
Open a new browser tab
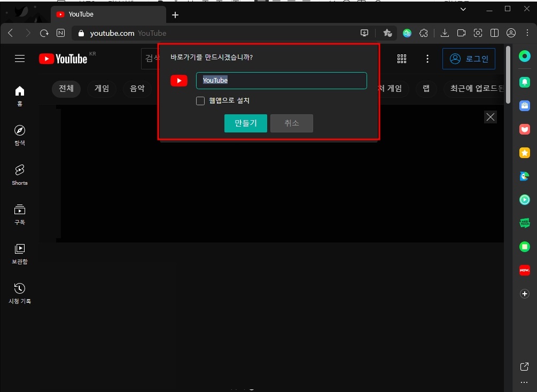[x=175, y=15]
